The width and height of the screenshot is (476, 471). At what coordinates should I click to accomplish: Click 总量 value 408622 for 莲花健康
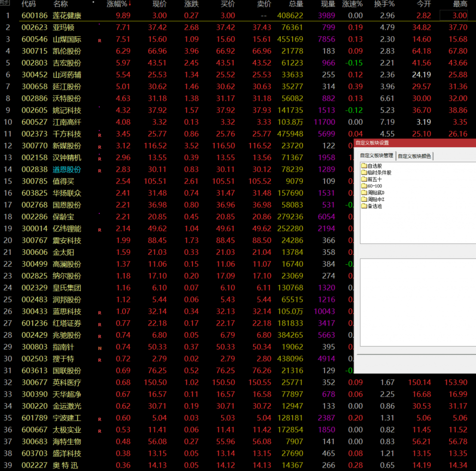[x=290, y=15]
